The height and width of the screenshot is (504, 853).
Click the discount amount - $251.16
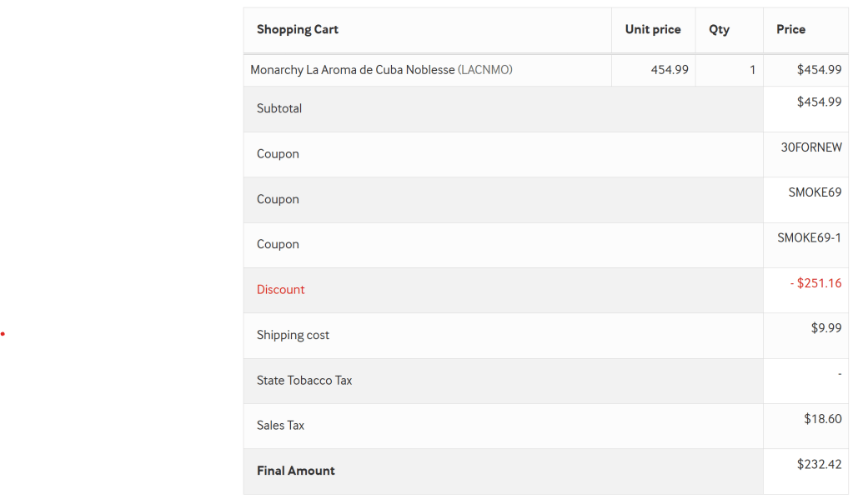[x=815, y=283]
